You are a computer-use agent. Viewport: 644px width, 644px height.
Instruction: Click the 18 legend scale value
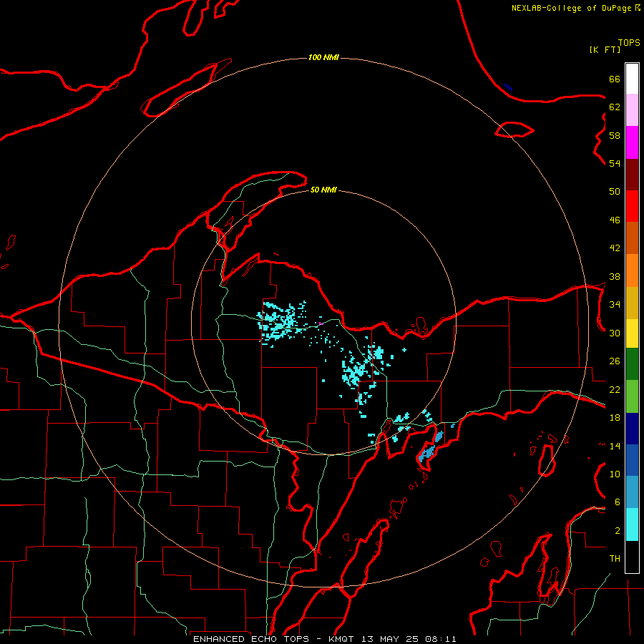(x=615, y=418)
